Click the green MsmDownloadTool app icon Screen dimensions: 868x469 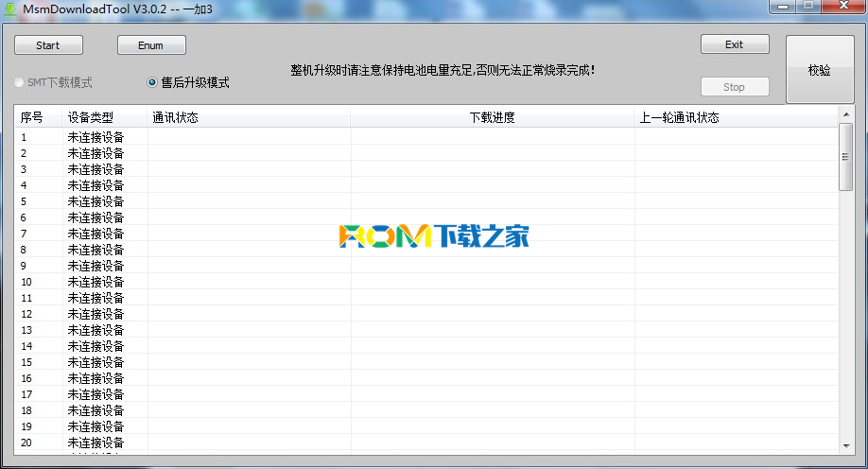[9, 9]
